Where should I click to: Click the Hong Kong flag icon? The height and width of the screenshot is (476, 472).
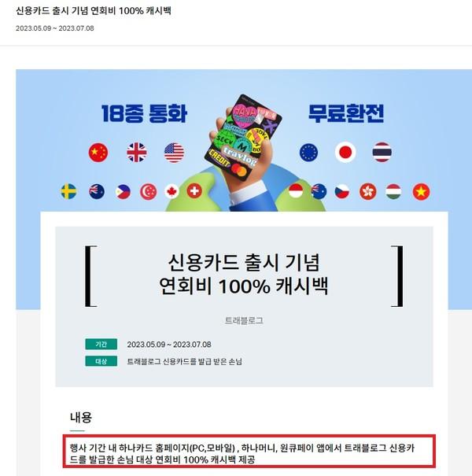pos(367,191)
